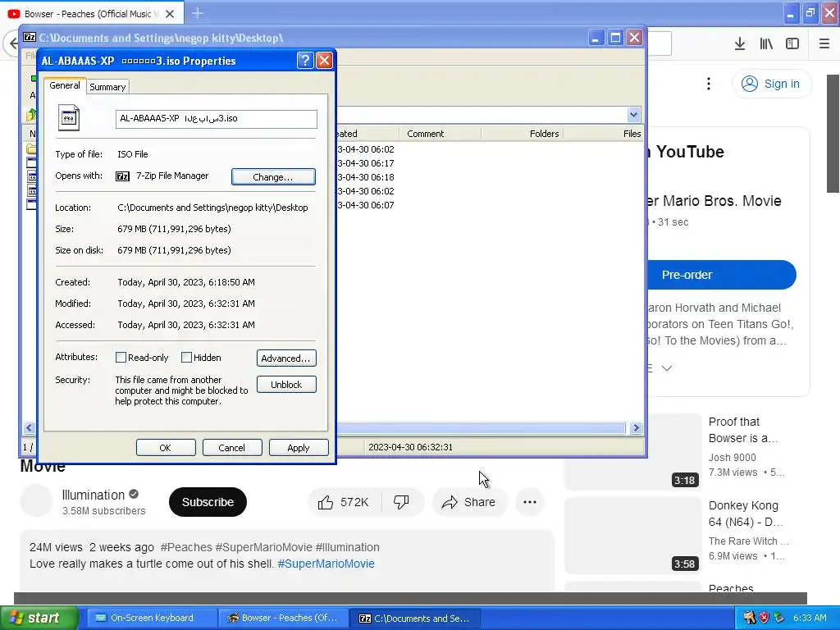
Task: Click the keys tray icon
Action: [749, 618]
